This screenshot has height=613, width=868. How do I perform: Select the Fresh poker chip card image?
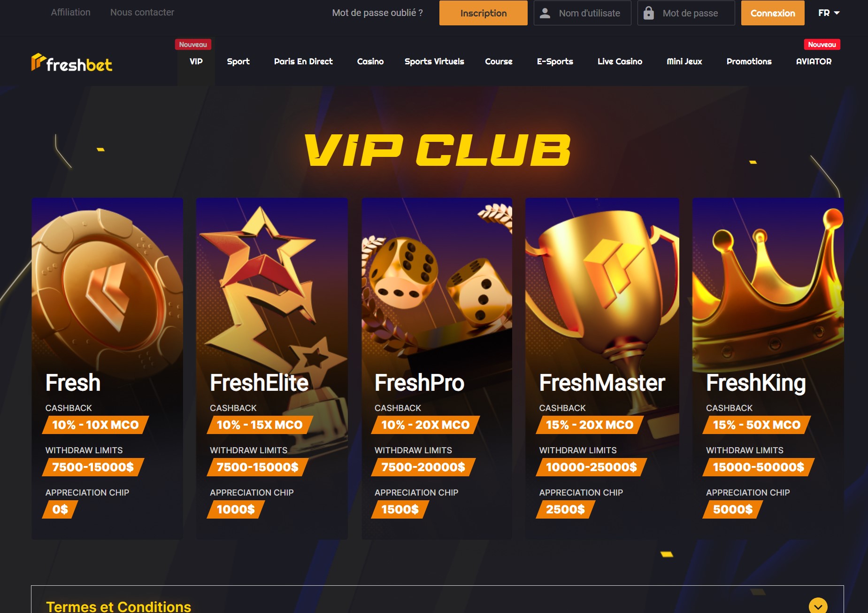108,287
